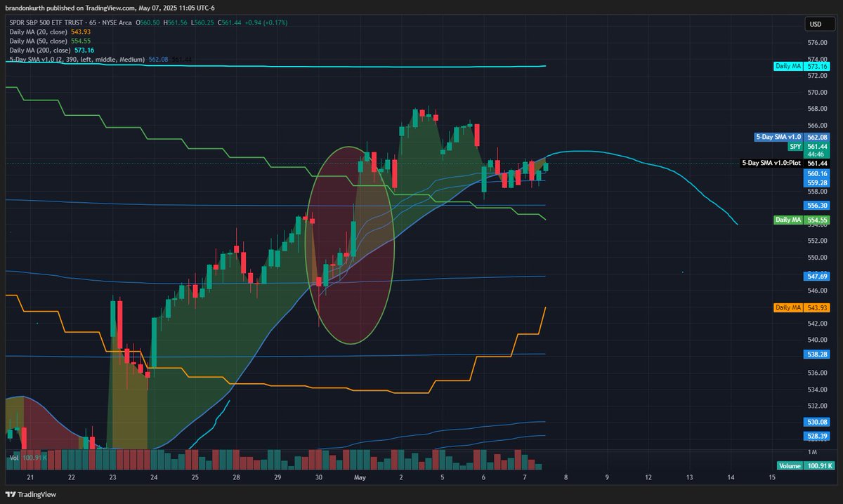
Task: Click the 5-Day SMA v1.0 562.08 label
Action: 792,137
